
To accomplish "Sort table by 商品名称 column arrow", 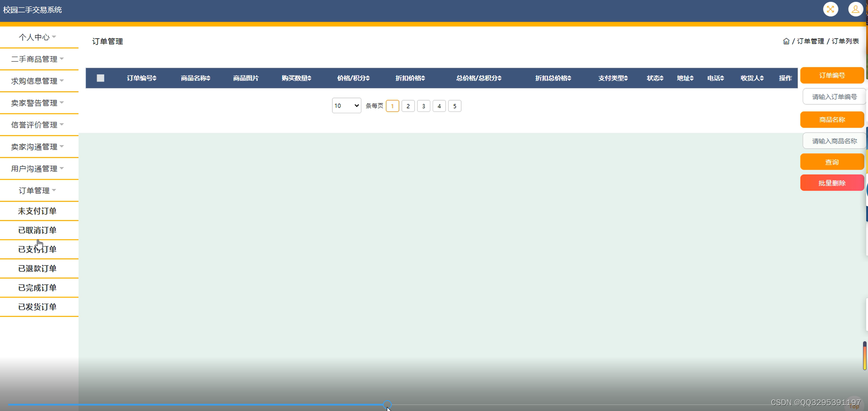I will (208, 78).
